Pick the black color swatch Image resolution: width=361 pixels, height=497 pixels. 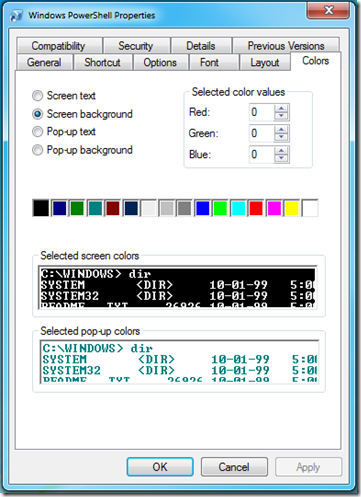41,208
